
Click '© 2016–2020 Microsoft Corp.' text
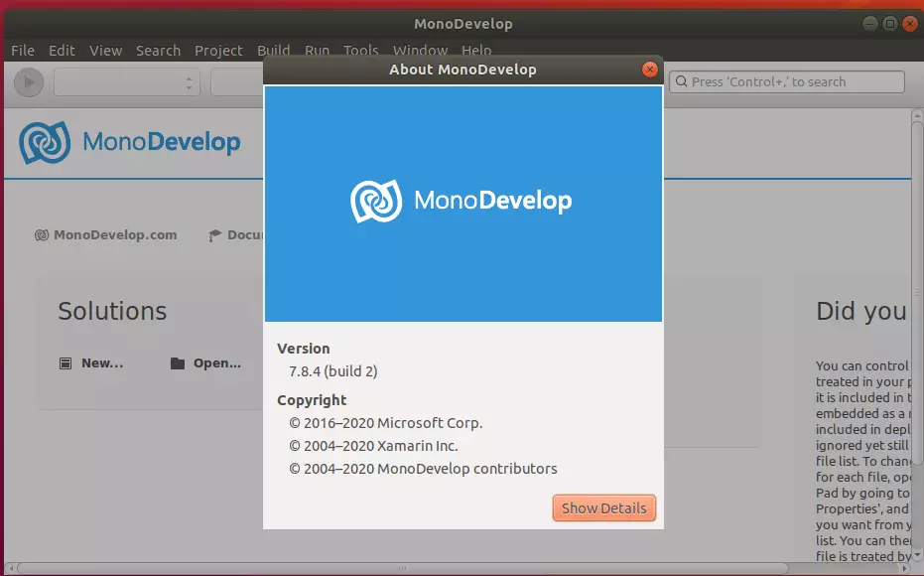[385, 423]
